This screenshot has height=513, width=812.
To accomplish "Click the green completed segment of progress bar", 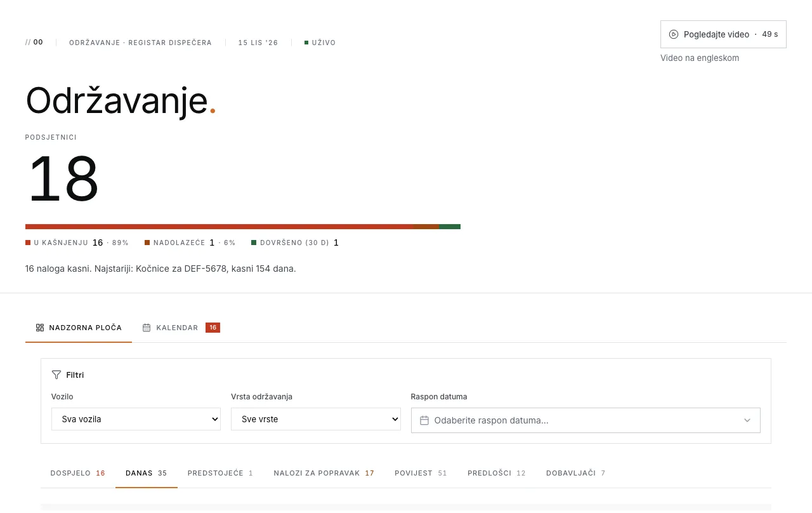I will [x=450, y=227].
